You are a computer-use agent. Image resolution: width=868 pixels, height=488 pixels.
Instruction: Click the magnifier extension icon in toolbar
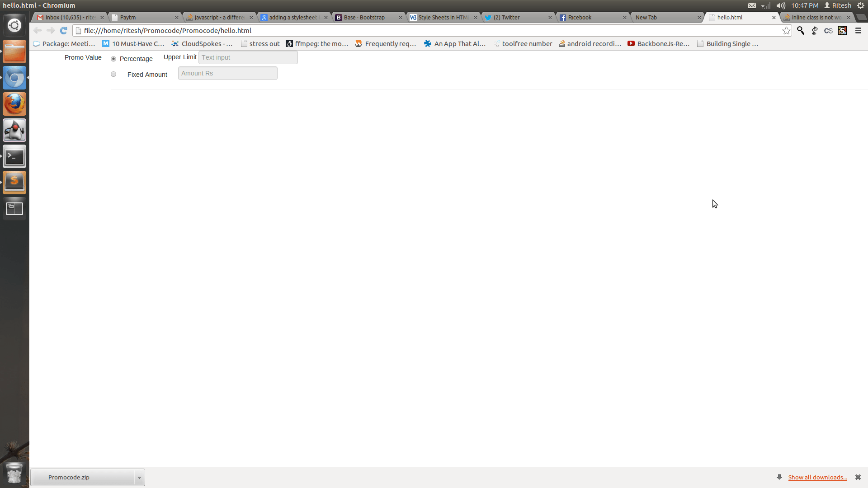click(x=801, y=30)
